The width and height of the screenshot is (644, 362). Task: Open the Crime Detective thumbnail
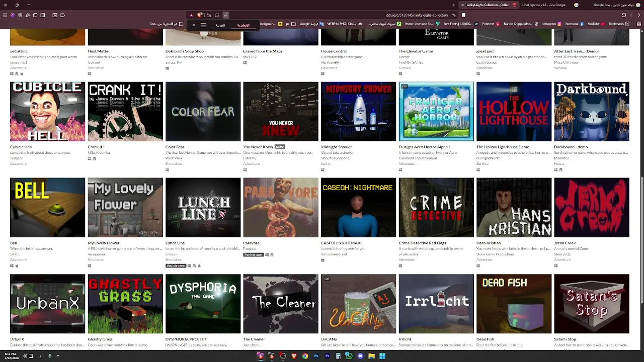(x=436, y=207)
